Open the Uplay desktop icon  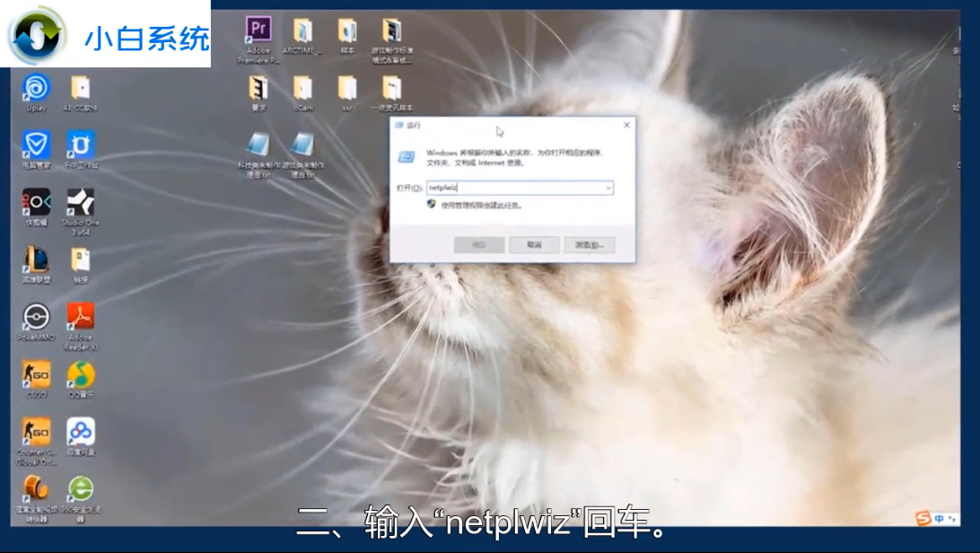pos(37,88)
